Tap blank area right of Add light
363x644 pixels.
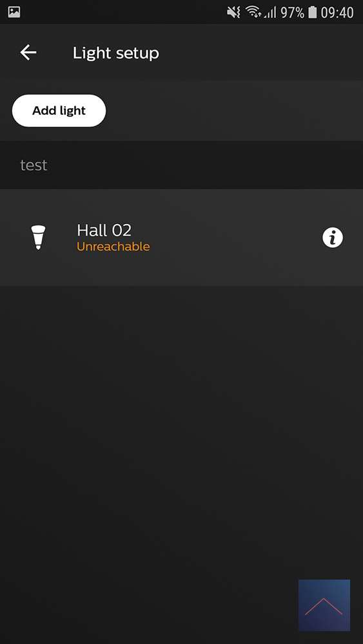click(234, 111)
